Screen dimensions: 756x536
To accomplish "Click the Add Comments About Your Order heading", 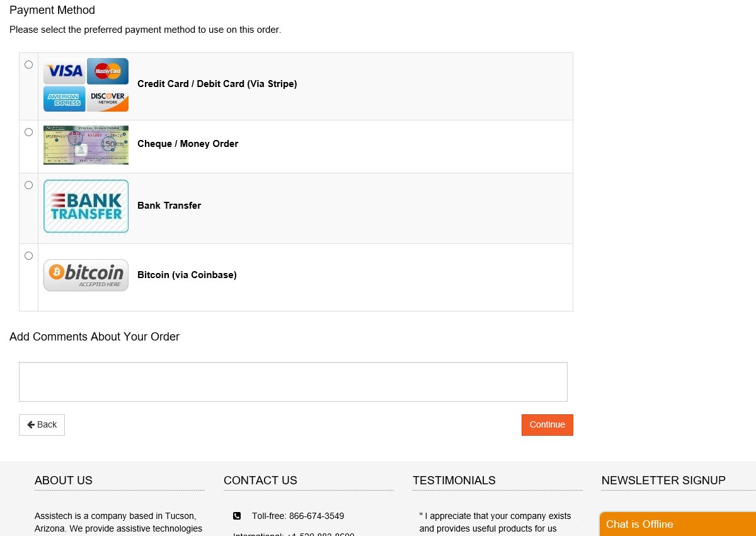I will pyautogui.click(x=94, y=337).
